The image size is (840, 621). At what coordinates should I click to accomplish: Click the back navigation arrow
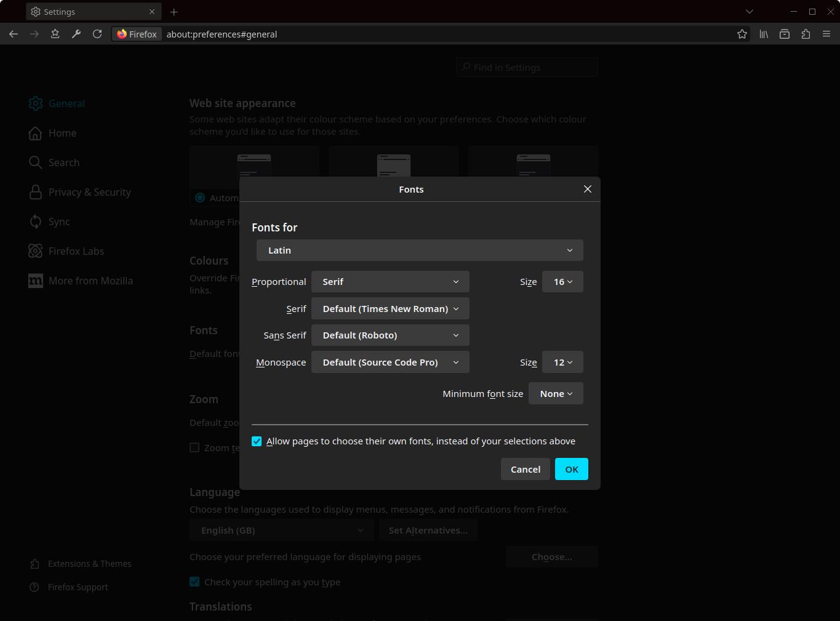[x=14, y=34]
